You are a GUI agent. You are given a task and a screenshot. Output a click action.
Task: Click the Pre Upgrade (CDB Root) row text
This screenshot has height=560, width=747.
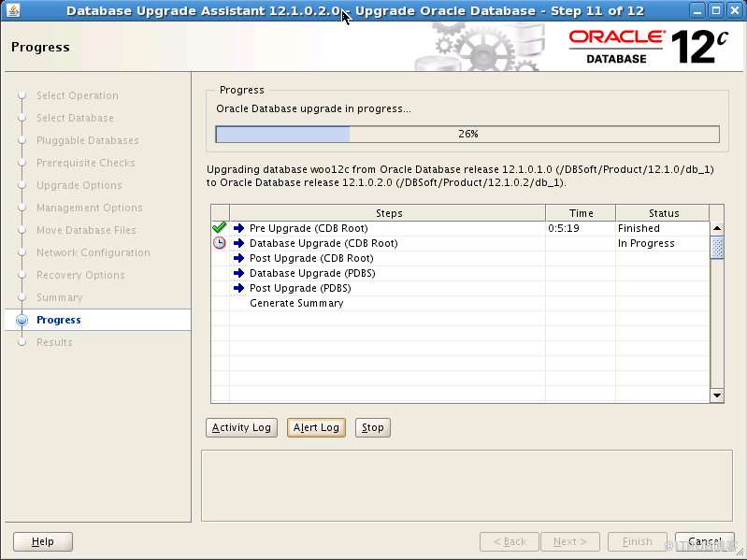tap(309, 228)
